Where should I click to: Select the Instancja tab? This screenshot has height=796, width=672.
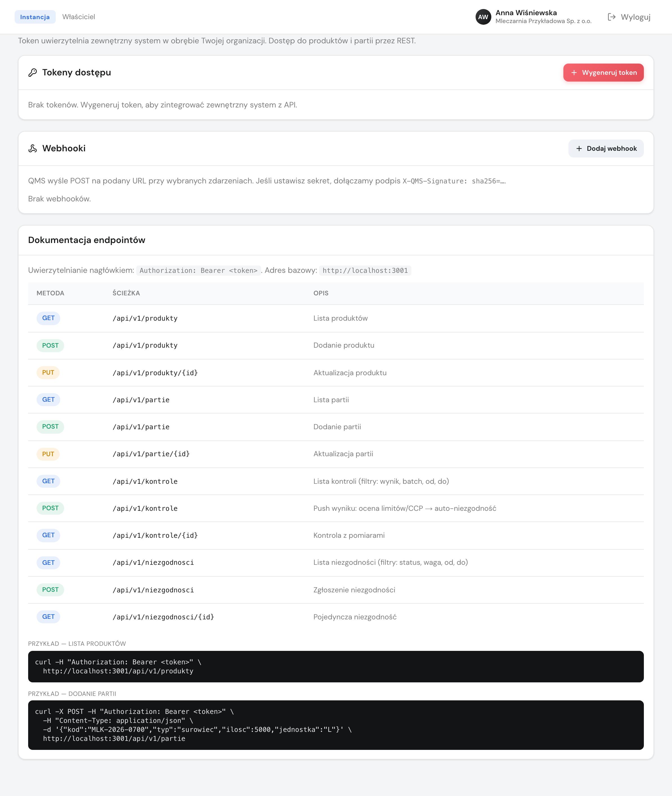[x=35, y=17]
